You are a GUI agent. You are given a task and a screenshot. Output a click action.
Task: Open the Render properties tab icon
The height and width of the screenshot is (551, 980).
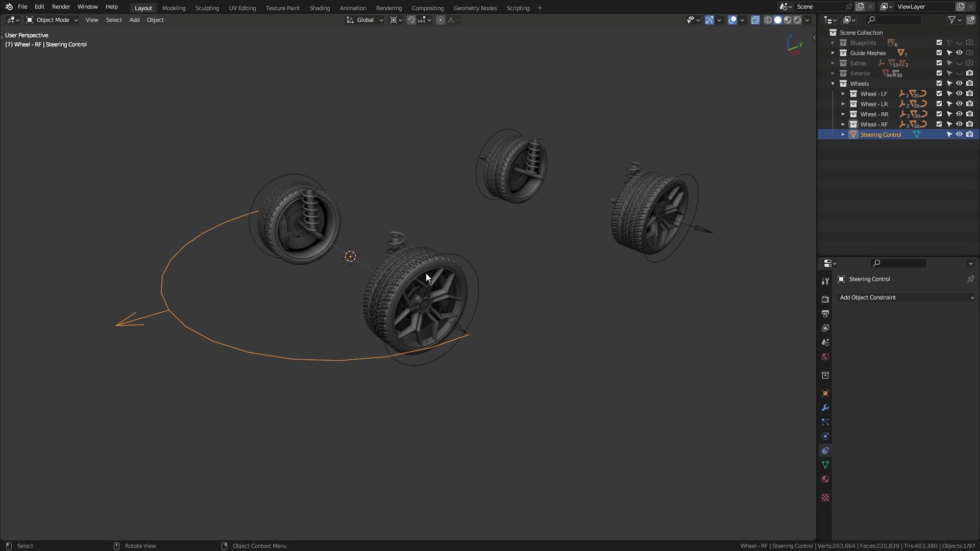[825, 299]
